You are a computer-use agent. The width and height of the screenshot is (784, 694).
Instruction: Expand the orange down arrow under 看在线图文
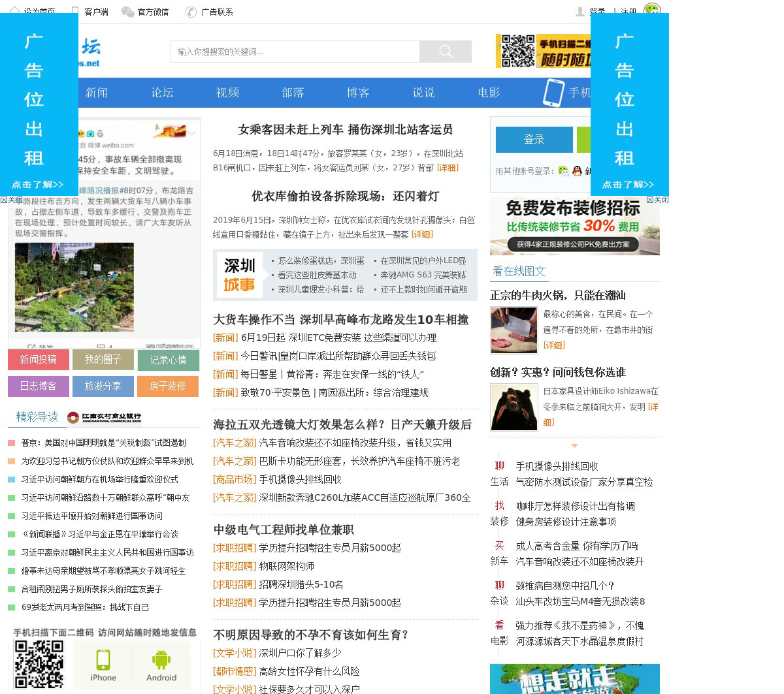pyautogui.click(x=574, y=446)
